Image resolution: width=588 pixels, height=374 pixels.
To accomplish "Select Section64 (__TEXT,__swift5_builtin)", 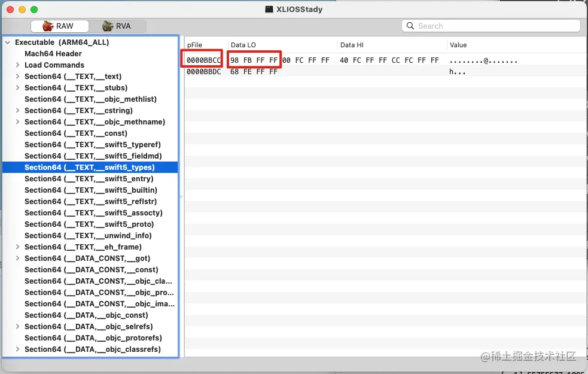I will coord(90,190).
